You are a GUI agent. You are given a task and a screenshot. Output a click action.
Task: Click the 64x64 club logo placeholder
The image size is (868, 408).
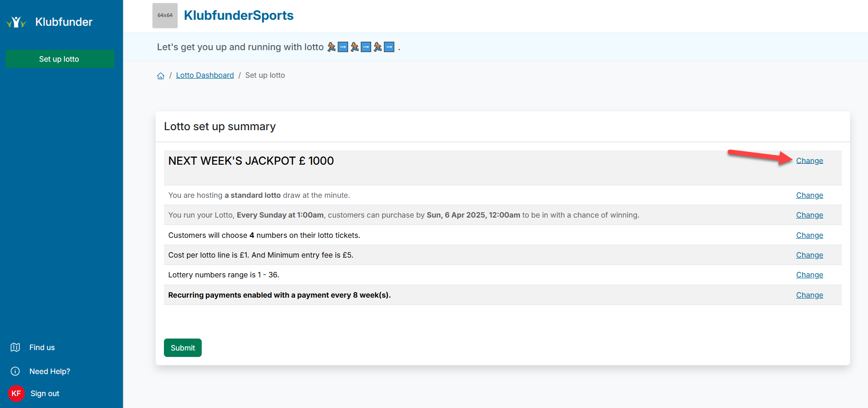coord(165,16)
